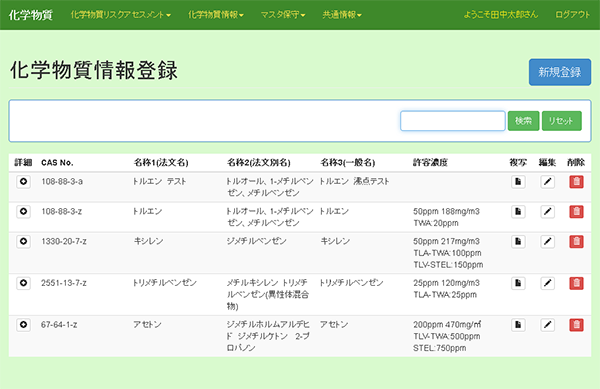The height and width of the screenshot is (389, 600).
Task: Click the リセット button
Action: click(x=561, y=121)
